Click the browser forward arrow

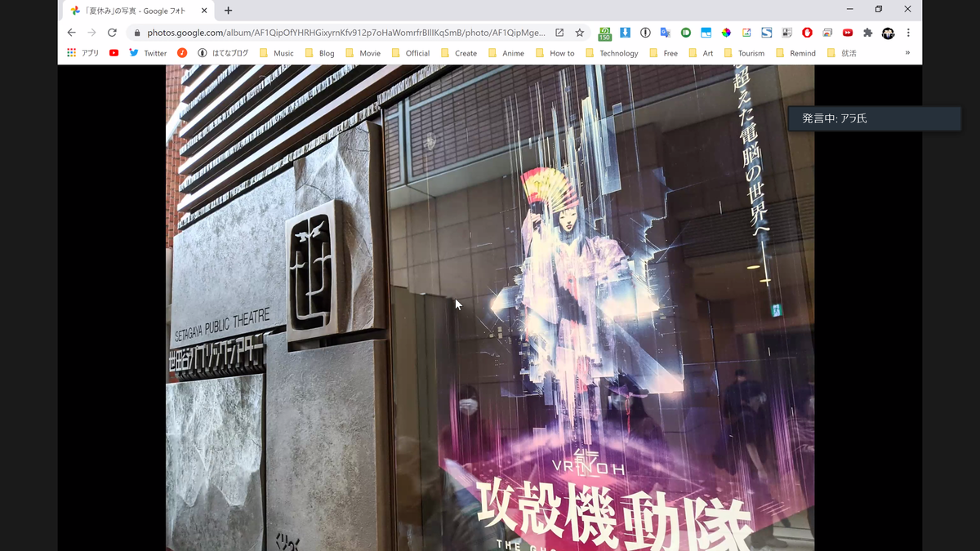91,33
